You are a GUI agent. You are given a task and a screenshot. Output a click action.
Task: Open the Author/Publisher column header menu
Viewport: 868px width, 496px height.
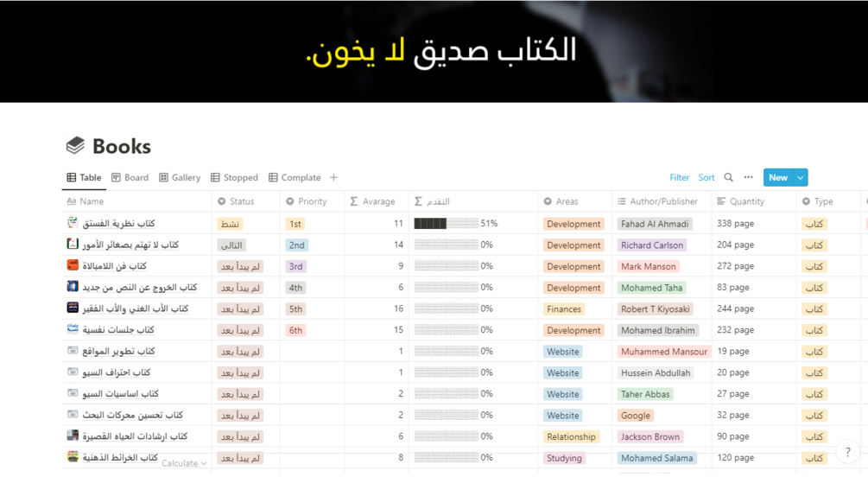coord(662,201)
